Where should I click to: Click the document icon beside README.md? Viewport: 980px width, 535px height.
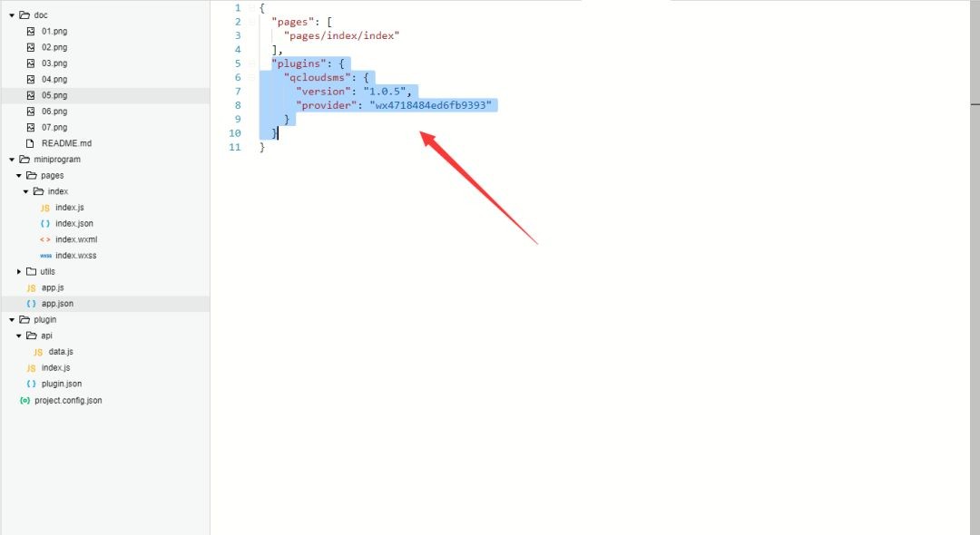30,143
